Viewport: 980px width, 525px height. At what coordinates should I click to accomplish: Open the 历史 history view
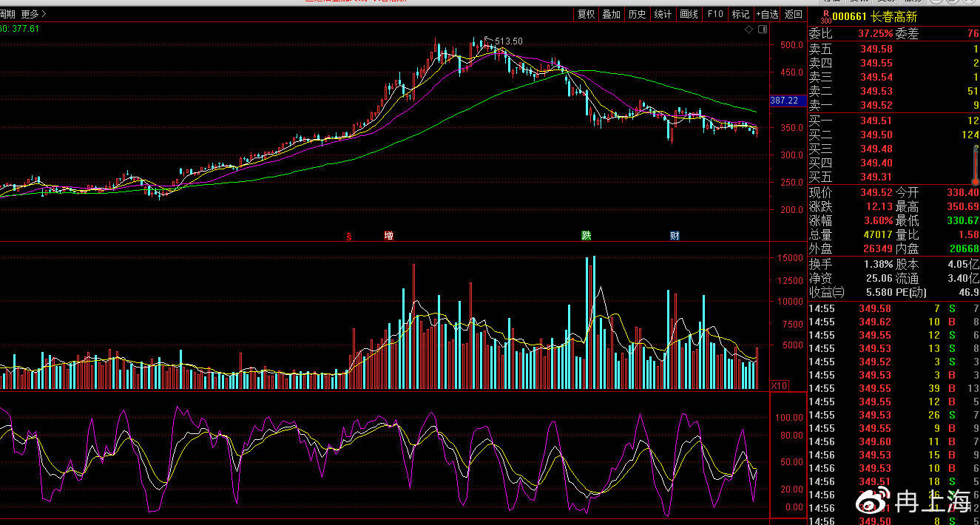[x=637, y=14]
